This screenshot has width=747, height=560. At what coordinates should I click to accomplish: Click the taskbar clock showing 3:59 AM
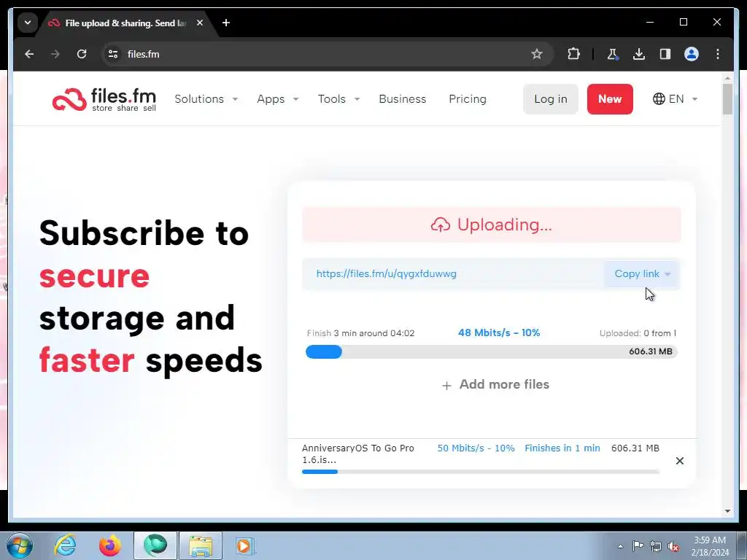[710, 546]
